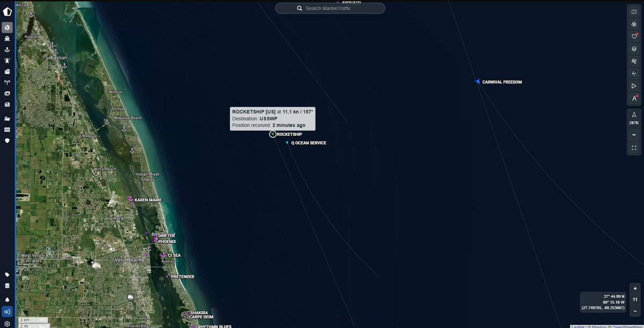This screenshot has width=644, height=328.
Task: Open the vessels ship icon in sidebar
Action: coord(7,39)
